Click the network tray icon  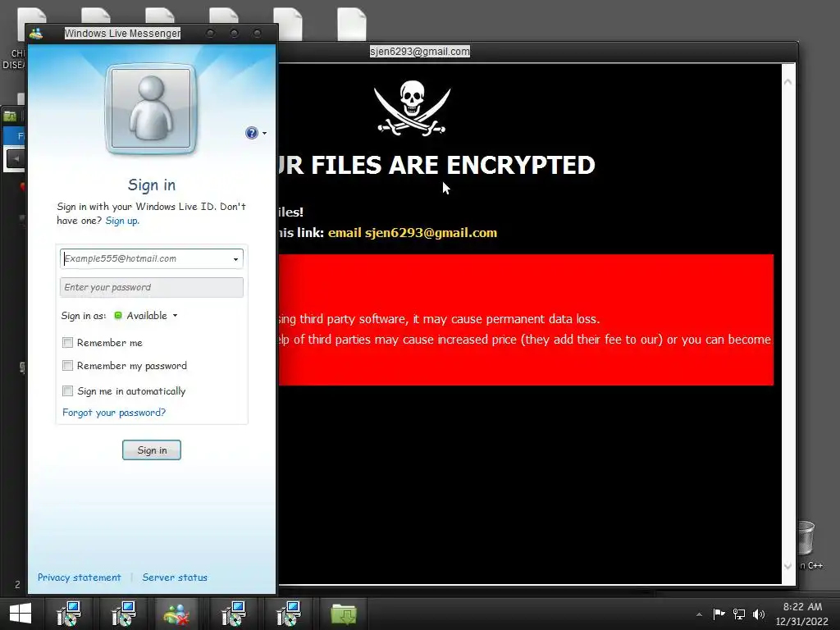pyautogui.click(x=739, y=614)
